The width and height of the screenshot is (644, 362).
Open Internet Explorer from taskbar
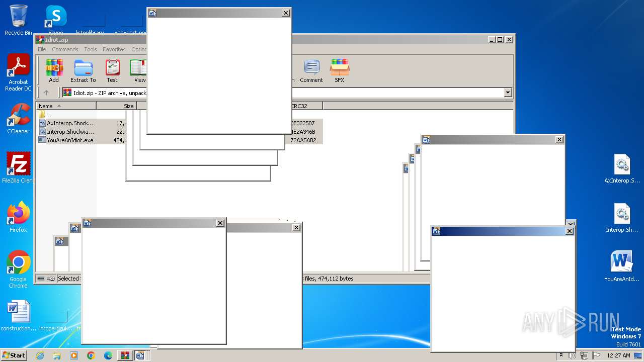coord(40,355)
